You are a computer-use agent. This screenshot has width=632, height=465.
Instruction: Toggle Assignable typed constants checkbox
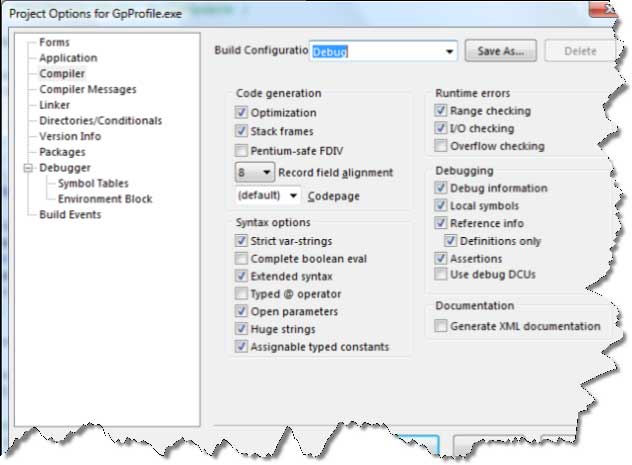[x=241, y=347]
